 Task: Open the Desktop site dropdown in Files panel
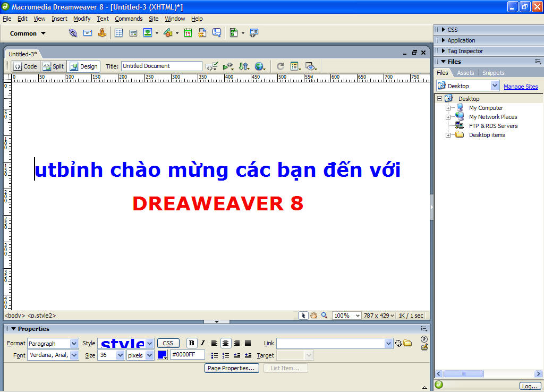coord(495,86)
